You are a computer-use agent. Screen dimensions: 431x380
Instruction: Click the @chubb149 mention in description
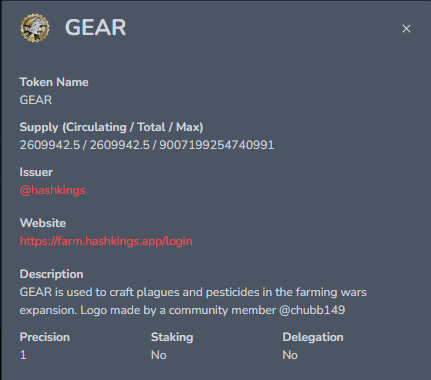pyautogui.click(x=312, y=310)
